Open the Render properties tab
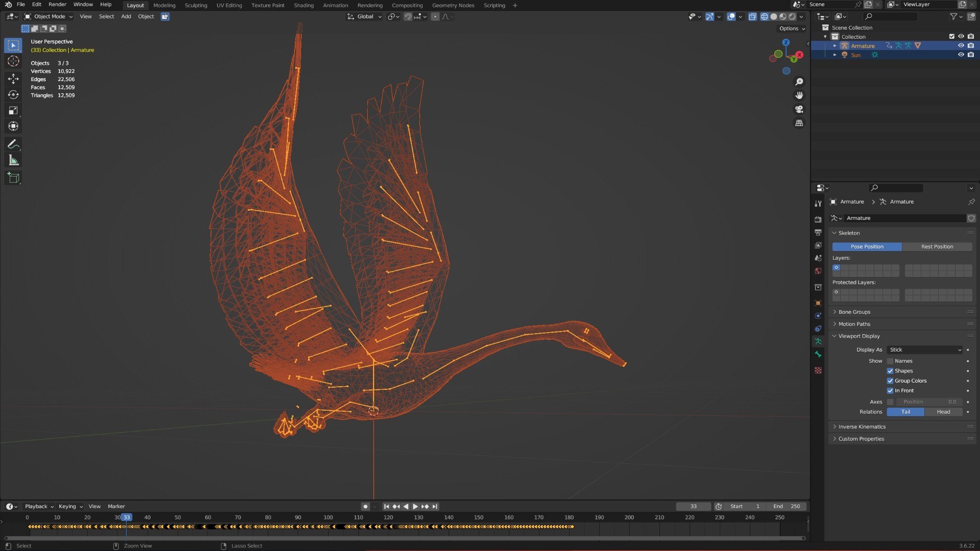 [818, 219]
